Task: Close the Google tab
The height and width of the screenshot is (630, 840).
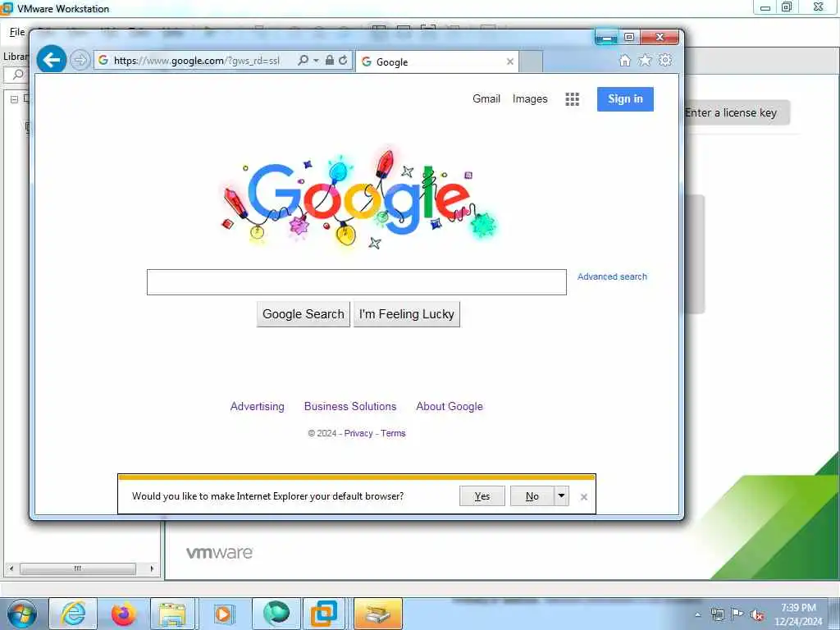Action: coord(510,62)
